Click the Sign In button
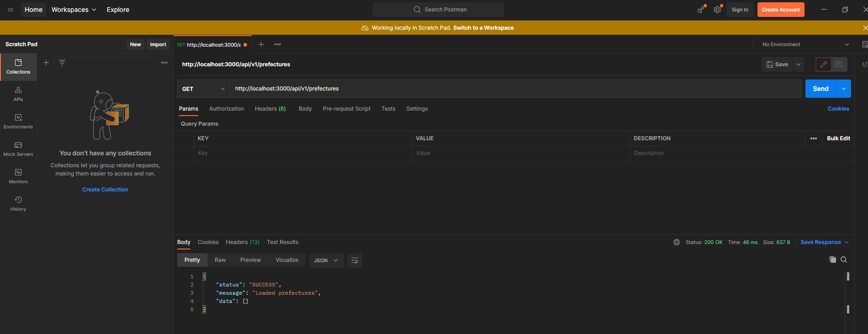868x334 pixels. (740, 10)
